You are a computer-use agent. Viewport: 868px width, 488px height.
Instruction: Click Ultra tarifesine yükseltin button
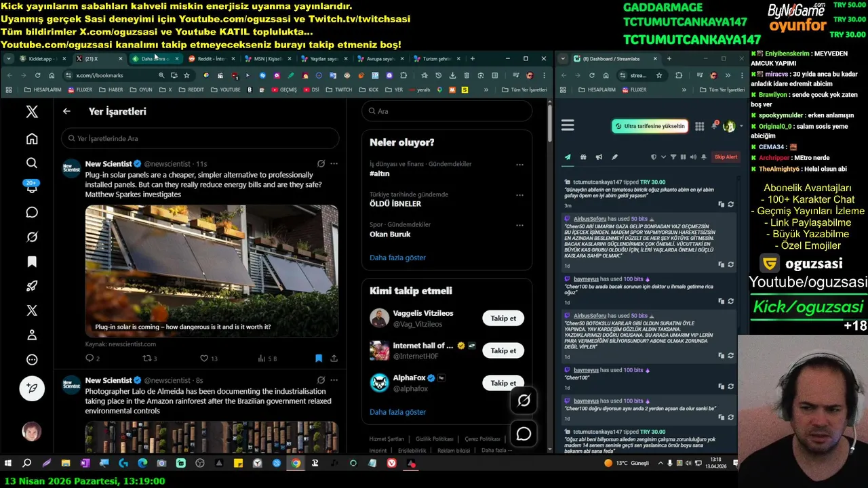pyautogui.click(x=650, y=126)
